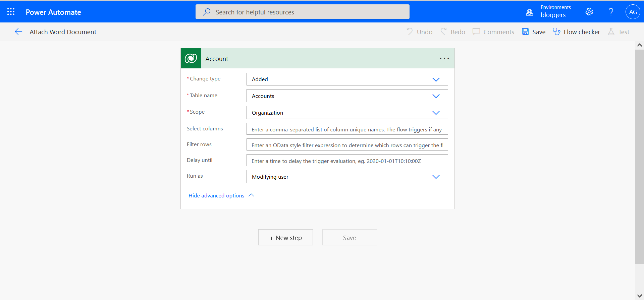Screen dimensions: 644x300
Task: Open the app launcher waffle icon
Action: pos(11,12)
